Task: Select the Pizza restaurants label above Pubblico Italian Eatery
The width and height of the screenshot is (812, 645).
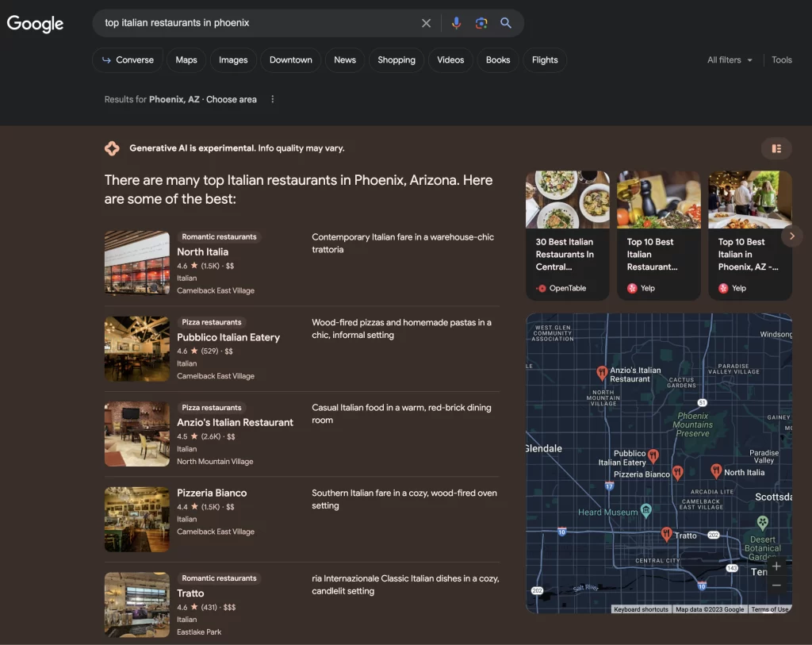Action: [211, 322]
